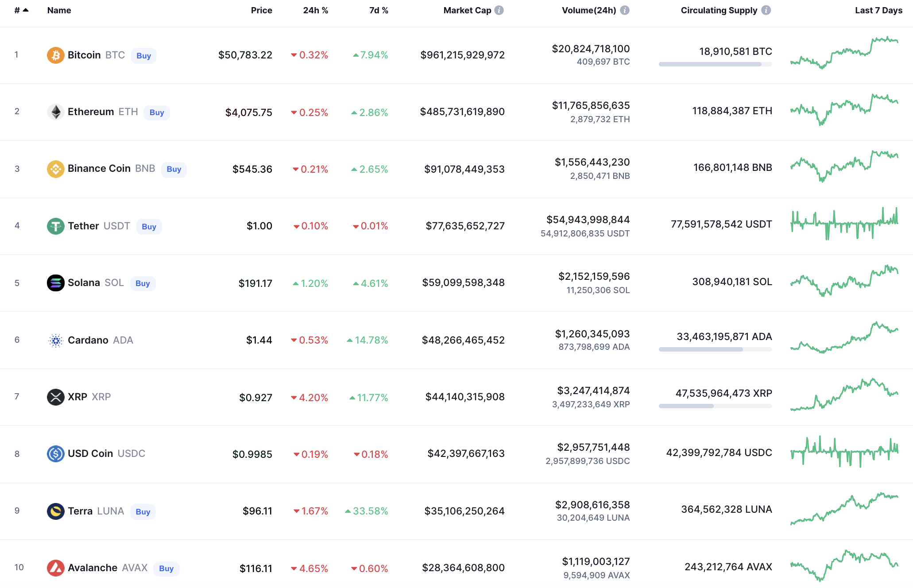Click the Bitcoin orange logo icon

click(55, 55)
